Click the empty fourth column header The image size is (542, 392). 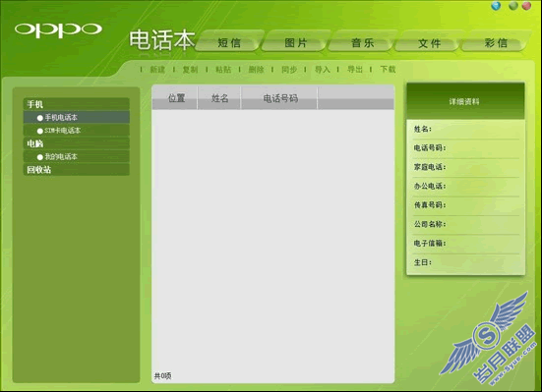click(x=356, y=98)
